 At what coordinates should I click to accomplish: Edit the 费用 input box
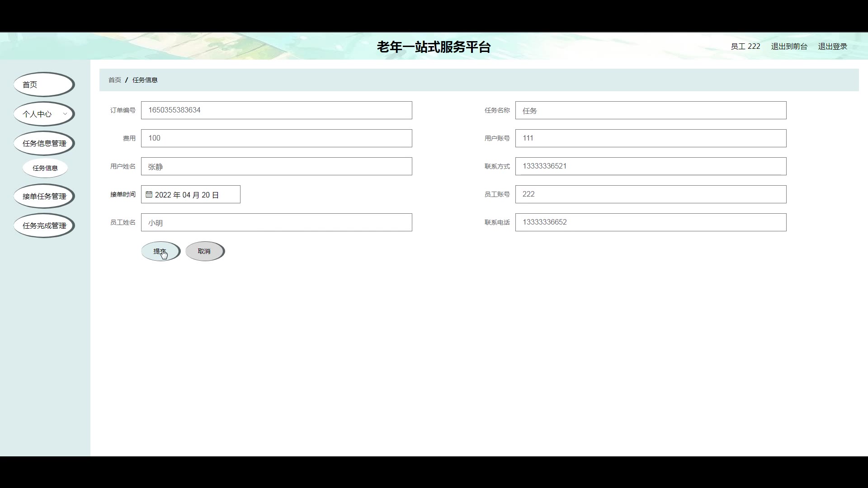276,138
